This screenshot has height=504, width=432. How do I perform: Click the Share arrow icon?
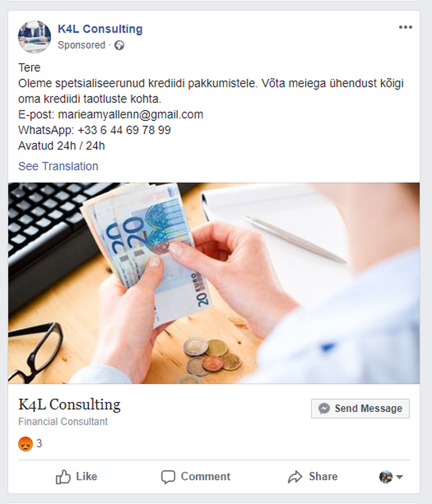pyautogui.click(x=295, y=477)
